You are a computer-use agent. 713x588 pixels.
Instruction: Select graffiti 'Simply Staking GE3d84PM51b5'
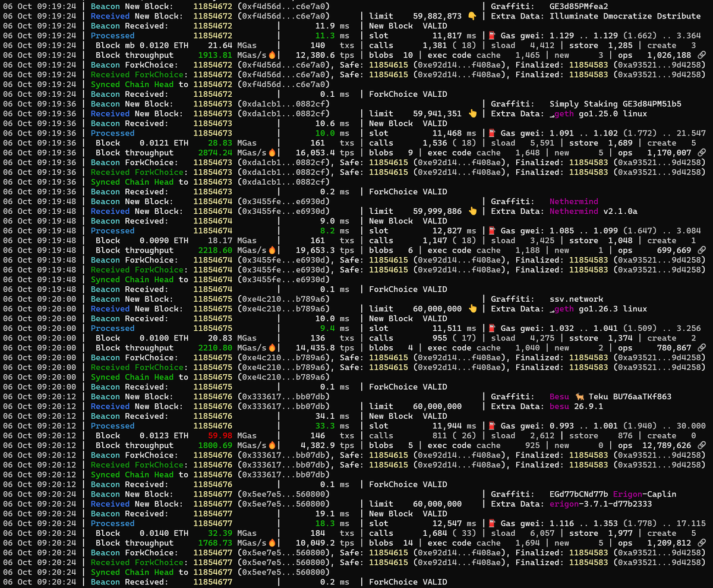coord(616,104)
